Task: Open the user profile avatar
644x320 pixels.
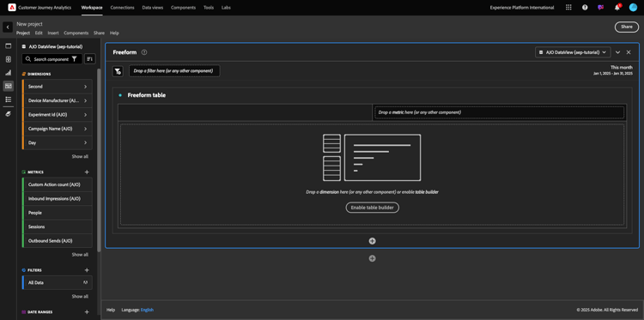Action: tap(633, 8)
